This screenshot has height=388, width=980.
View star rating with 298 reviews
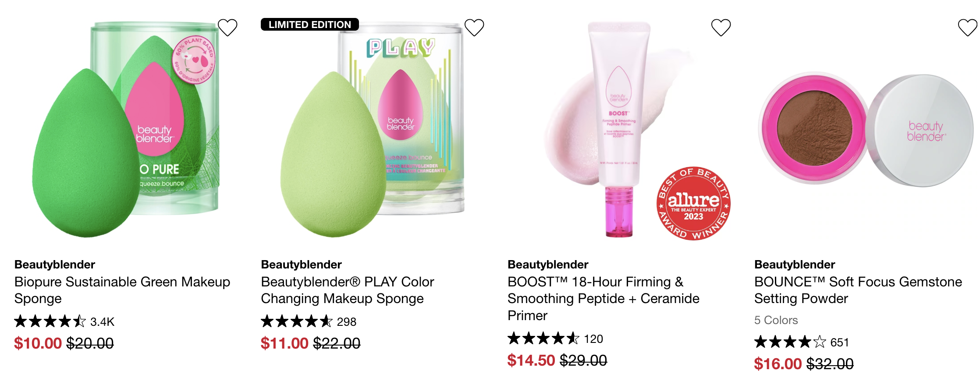point(309,321)
